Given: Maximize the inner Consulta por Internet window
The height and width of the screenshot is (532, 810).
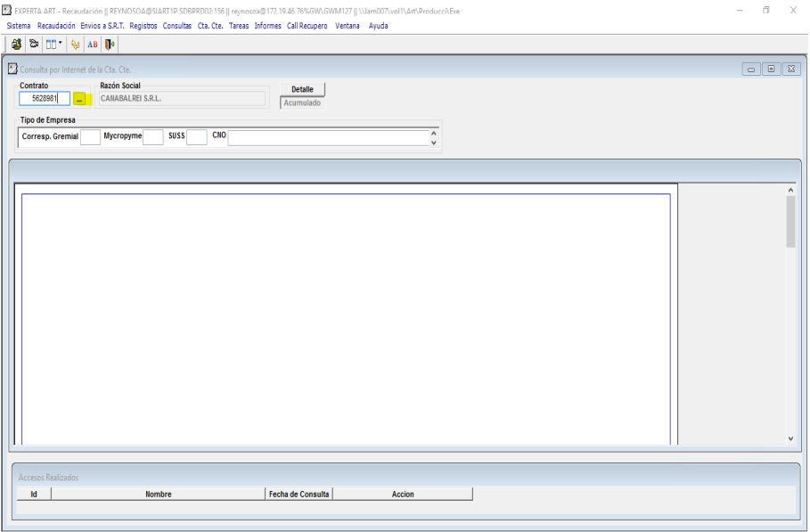Looking at the screenshot, I should [771, 70].
